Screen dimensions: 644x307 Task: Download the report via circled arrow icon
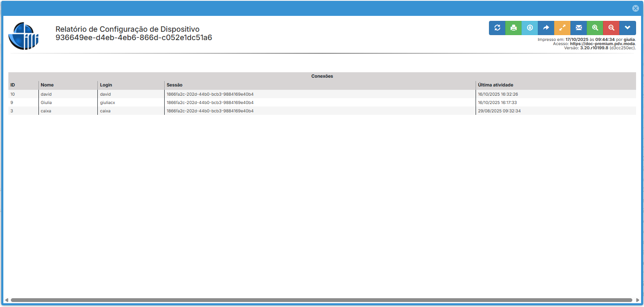tap(530, 28)
